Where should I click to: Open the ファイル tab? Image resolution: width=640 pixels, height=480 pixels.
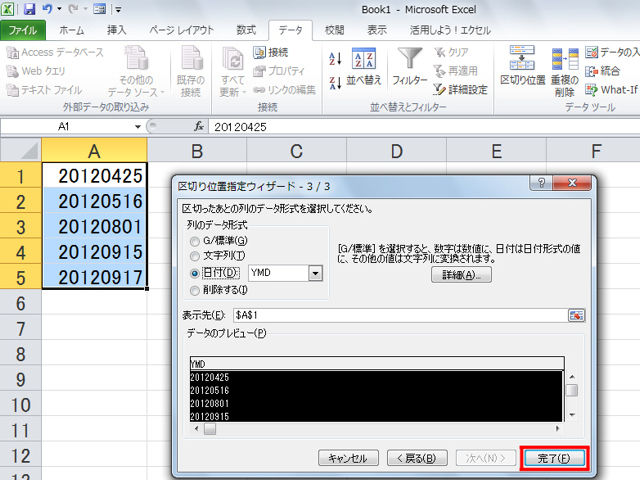pyautogui.click(x=22, y=30)
